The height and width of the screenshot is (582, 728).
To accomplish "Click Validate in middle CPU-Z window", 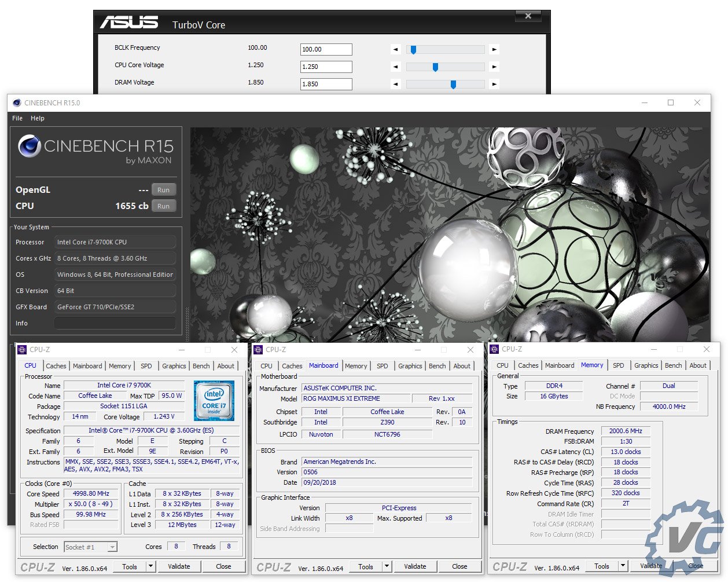I will 415,566.
